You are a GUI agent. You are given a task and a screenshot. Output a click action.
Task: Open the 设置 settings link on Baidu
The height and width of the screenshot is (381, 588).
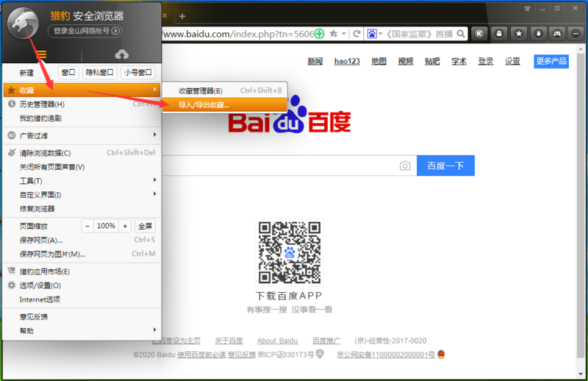click(x=512, y=61)
